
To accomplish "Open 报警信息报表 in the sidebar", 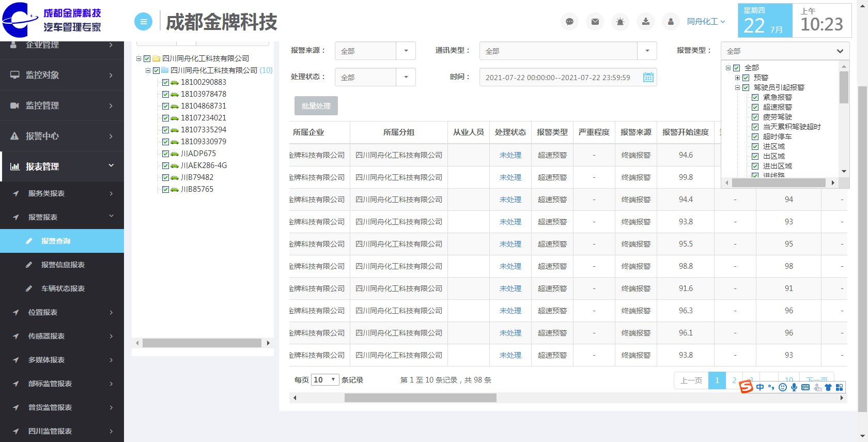I will pos(63,265).
